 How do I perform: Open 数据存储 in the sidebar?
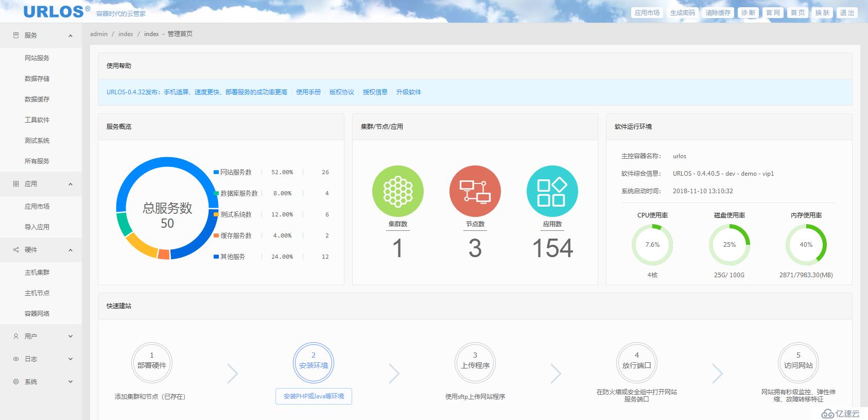37,79
